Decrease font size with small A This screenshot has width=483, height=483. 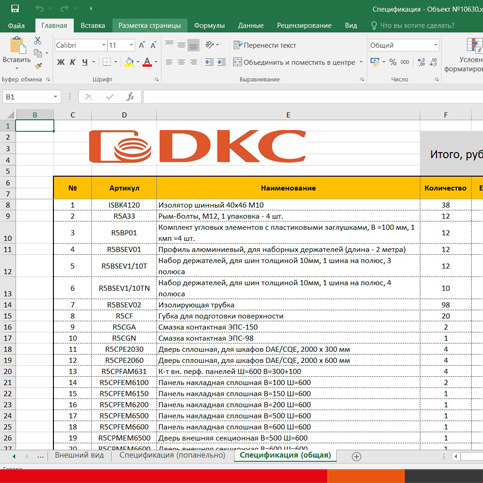[153, 45]
